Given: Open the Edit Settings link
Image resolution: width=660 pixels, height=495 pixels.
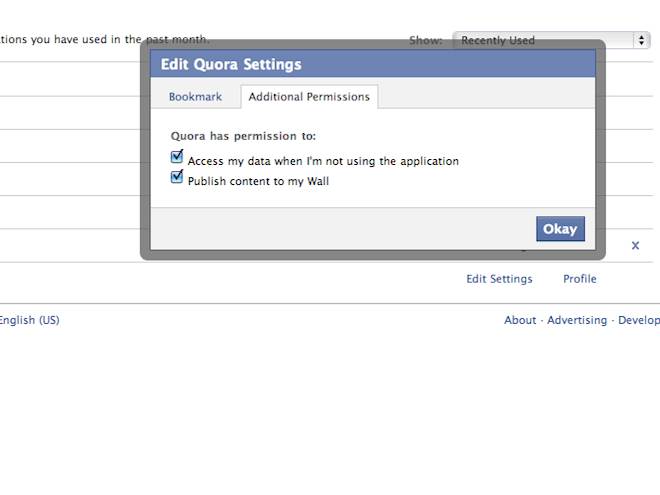Looking at the screenshot, I should point(499,279).
